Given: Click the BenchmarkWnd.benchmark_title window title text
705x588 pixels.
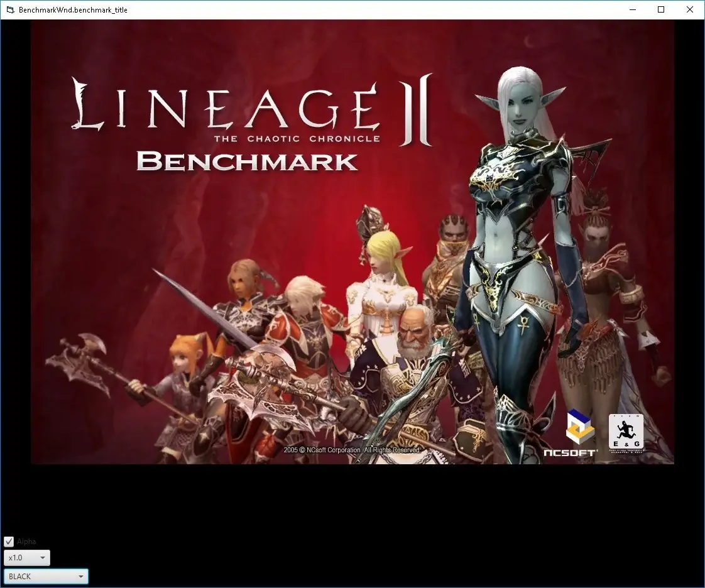Looking at the screenshot, I should [73, 10].
